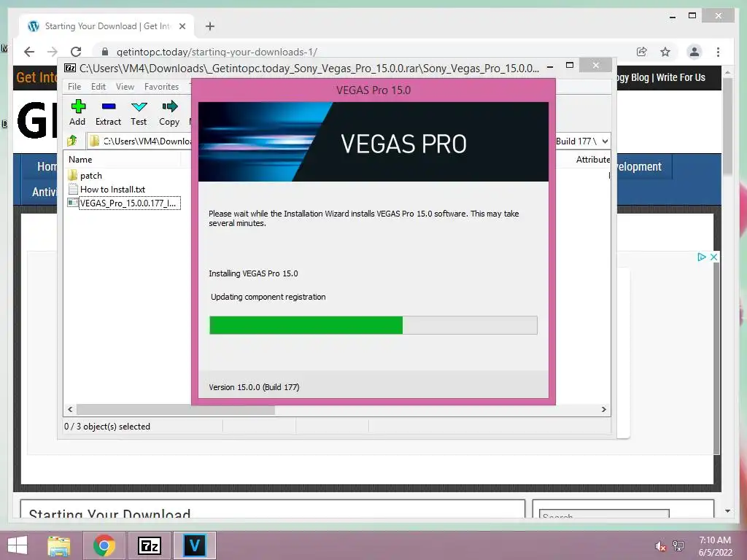
Task: Open the Favorites menu in 7-Zip
Action: pos(161,87)
